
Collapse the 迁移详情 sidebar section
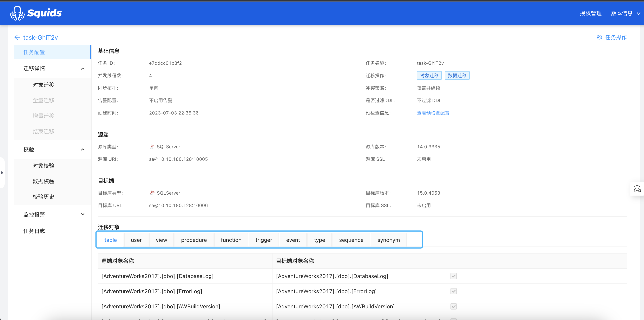click(x=83, y=69)
